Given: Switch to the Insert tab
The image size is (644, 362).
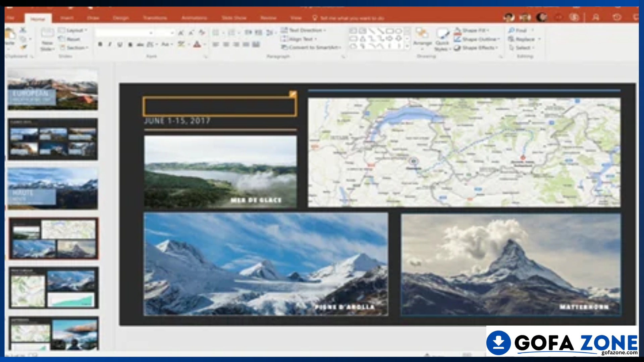Looking at the screenshot, I should click(x=67, y=18).
